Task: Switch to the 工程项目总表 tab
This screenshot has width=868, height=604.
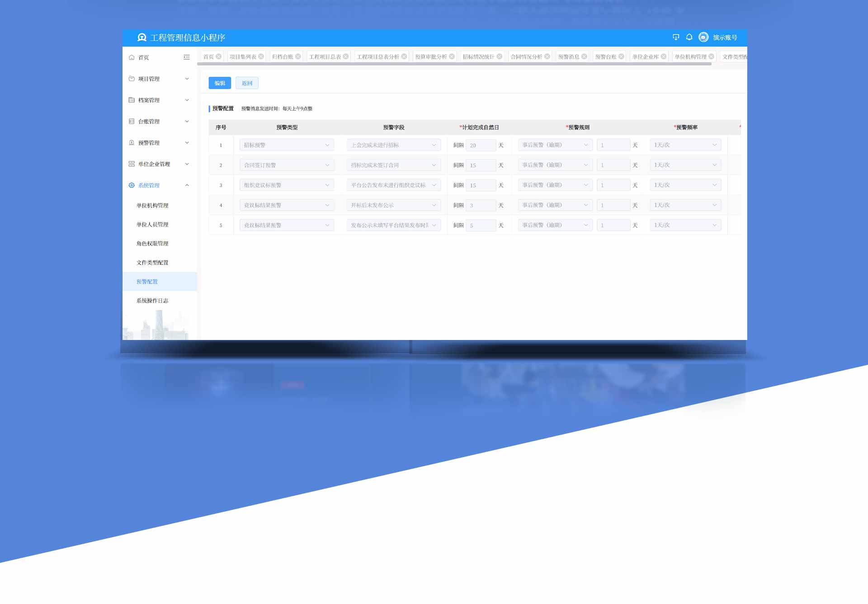Action: pyautogui.click(x=325, y=57)
